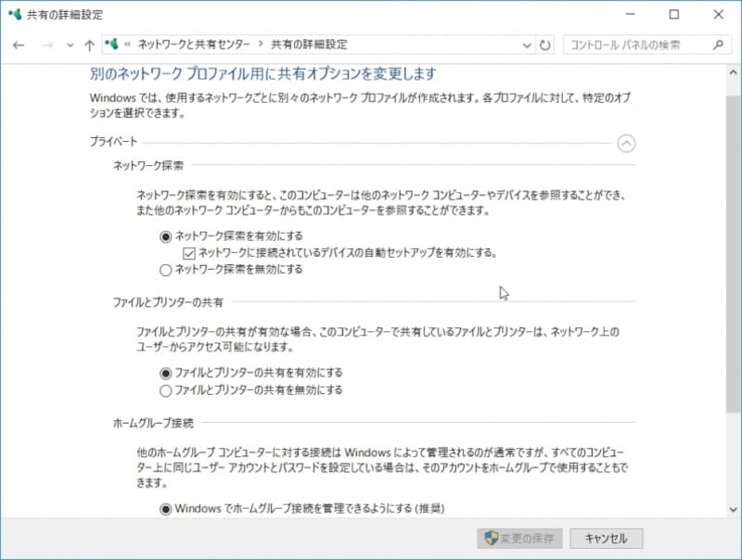The image size is (742, 560).
Task: Click the back navigation arrow
Action: point(19,45)
